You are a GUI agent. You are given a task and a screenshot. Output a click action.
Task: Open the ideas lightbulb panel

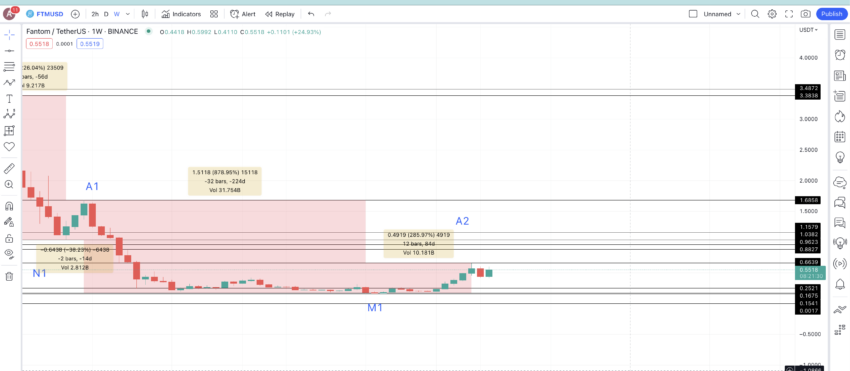(840, 157)
